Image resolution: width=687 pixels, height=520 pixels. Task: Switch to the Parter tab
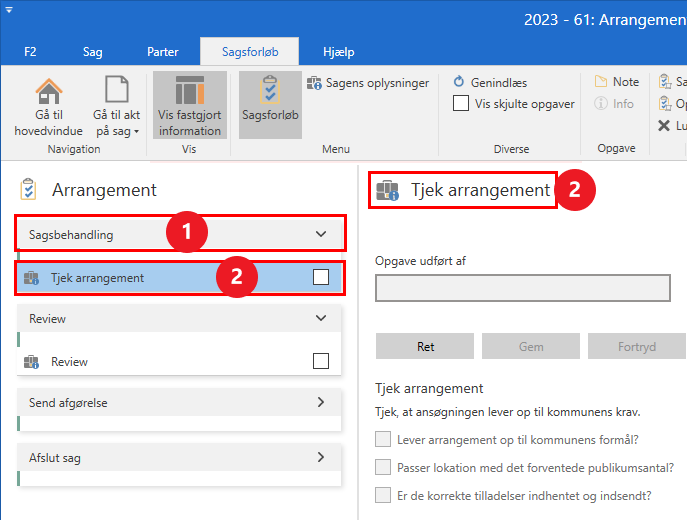(x=163, y=52)
